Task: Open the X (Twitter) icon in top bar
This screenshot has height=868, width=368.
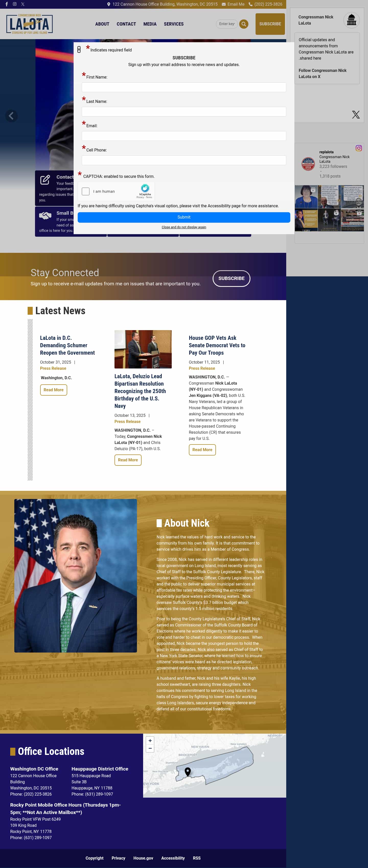Action: [23, 4]
